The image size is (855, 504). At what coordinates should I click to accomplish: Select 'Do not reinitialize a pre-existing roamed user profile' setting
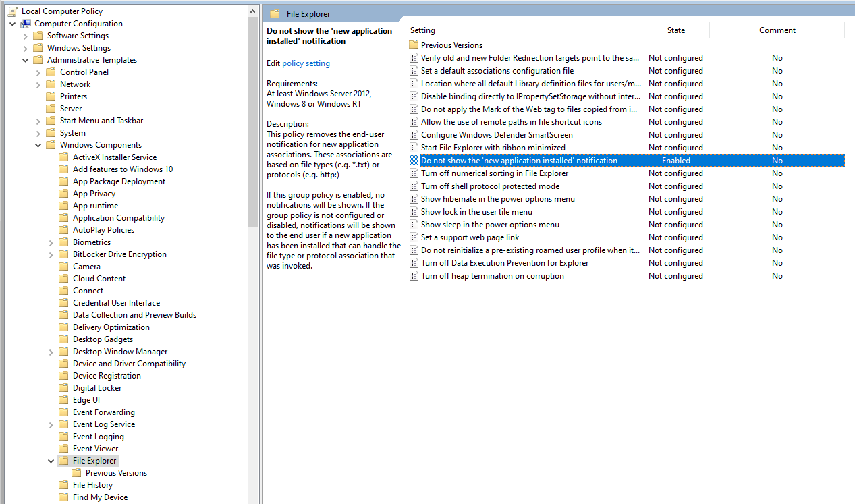(530, 250)
